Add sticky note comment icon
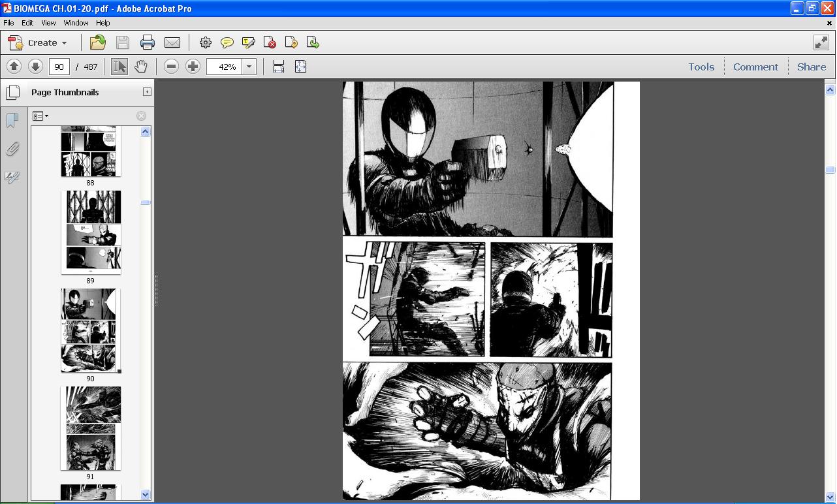This screenshot has height=504, width=837. (x=227, y=42)
